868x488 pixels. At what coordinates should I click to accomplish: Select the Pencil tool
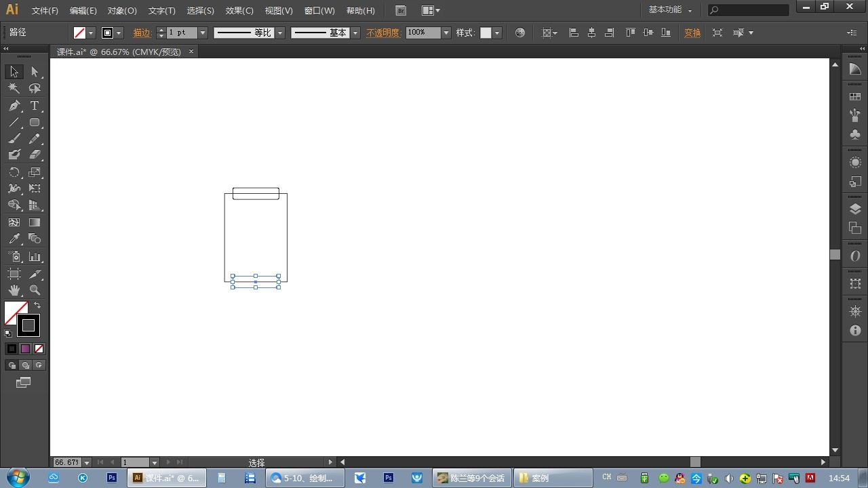point(35,139)
